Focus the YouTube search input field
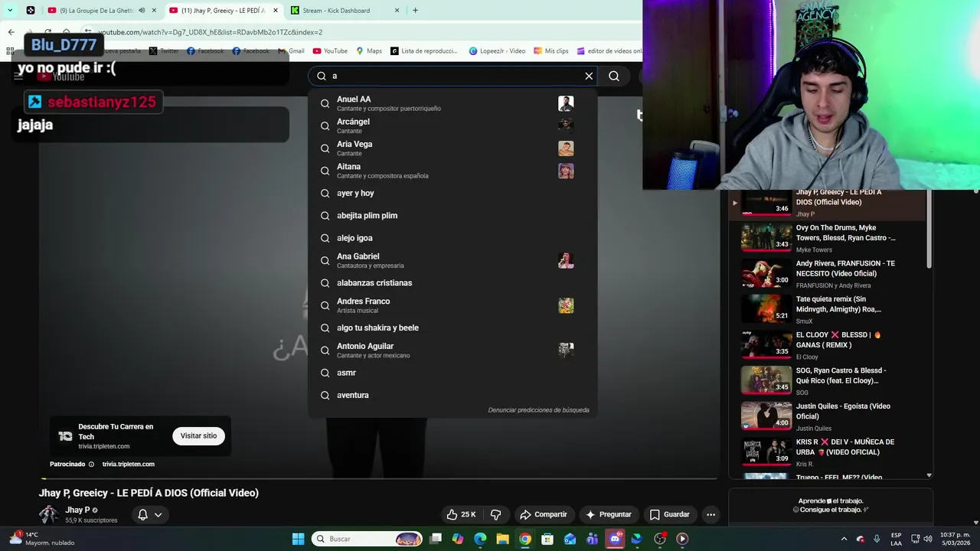This screenshot has width=980, height=551. point(453,76)
